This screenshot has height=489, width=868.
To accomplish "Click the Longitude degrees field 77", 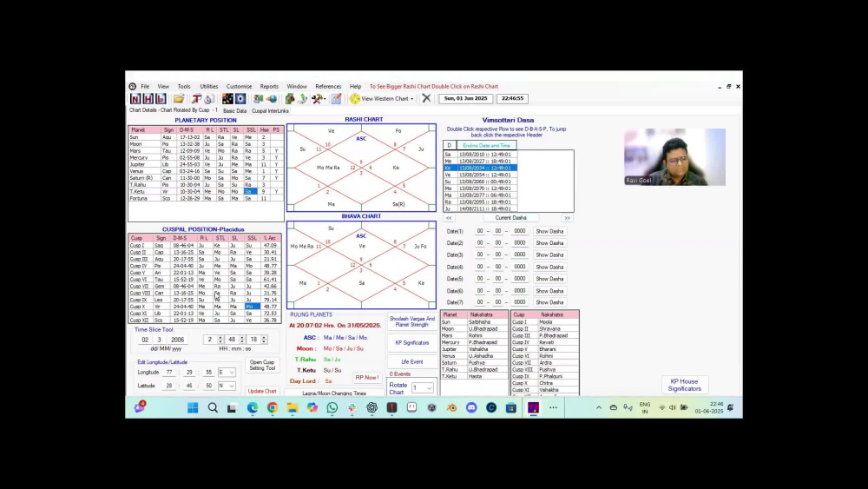I will click(169, 372).
